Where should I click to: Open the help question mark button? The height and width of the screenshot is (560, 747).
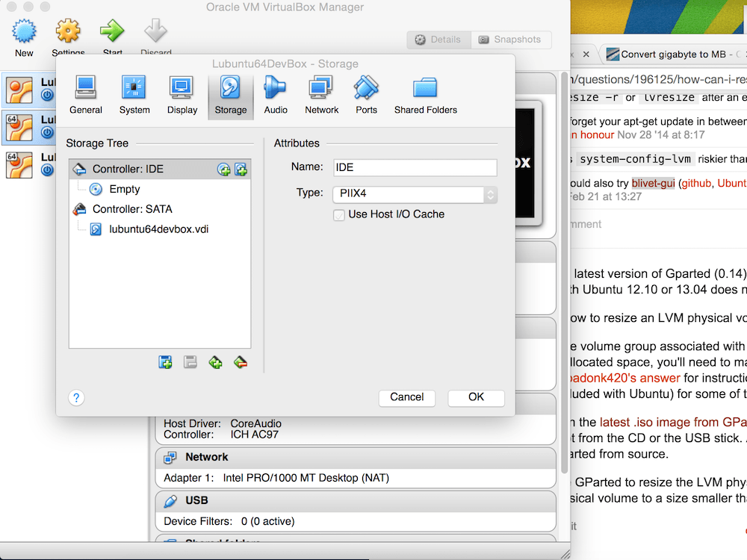pyautogui.click(x=76, y=397)
